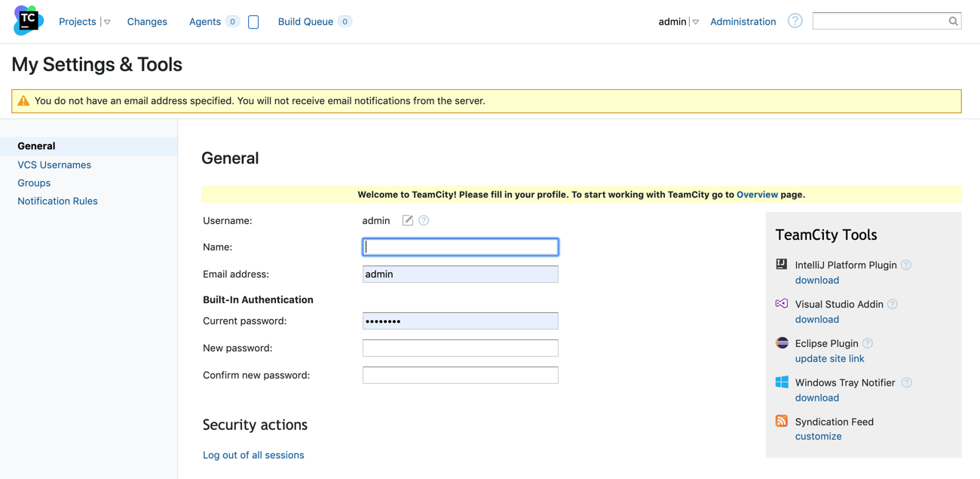This screenshot has width=980, height=479.
Task: Click the admin user name in header
Action: click(x=672, y=22)
